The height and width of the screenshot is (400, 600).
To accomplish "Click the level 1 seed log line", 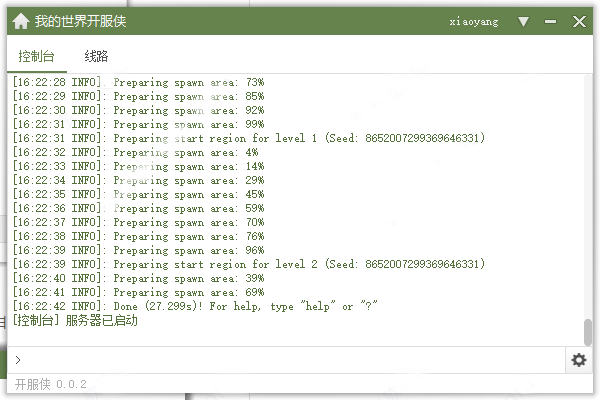I will point(249,138).
